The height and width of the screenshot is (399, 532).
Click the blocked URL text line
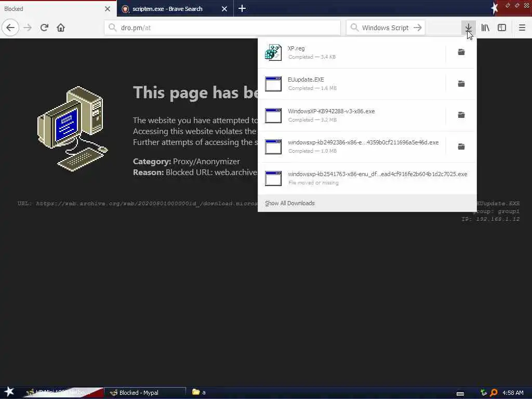click(137, 203)
